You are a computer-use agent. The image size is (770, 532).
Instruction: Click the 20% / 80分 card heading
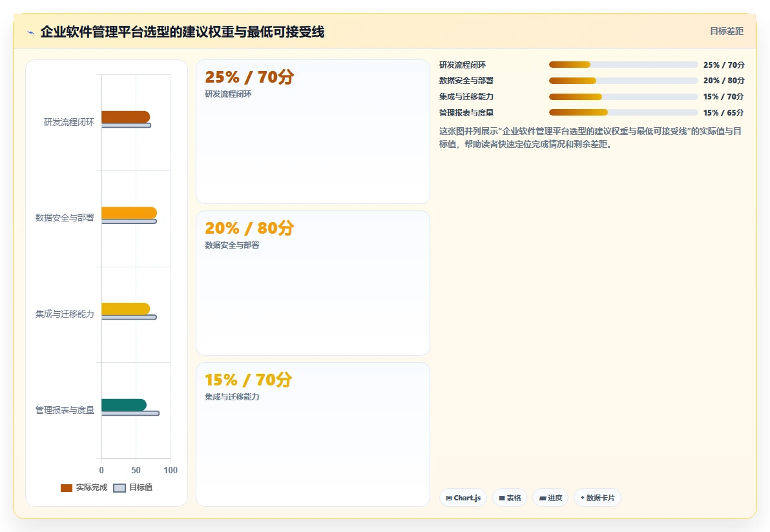249,228
